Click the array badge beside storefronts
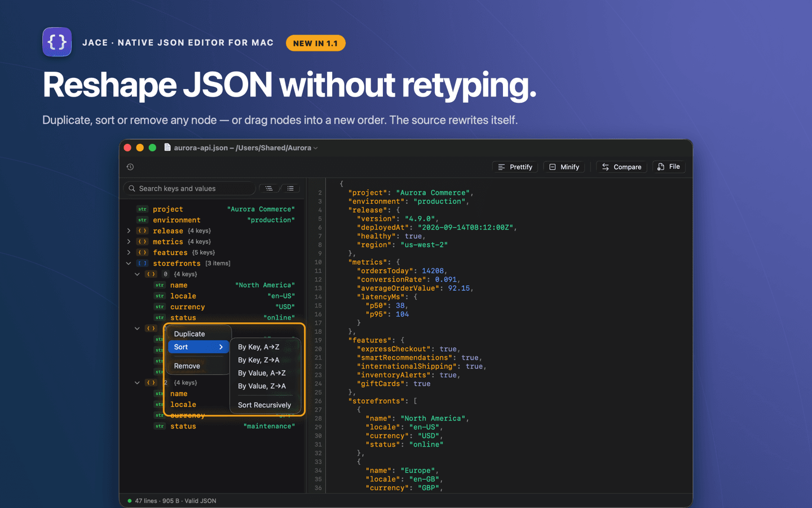 point(143,264)
